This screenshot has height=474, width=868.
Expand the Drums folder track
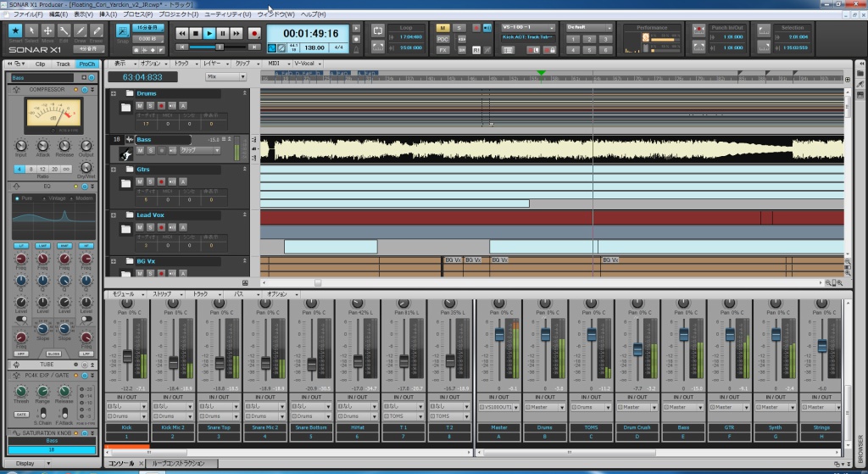(114, 93)
